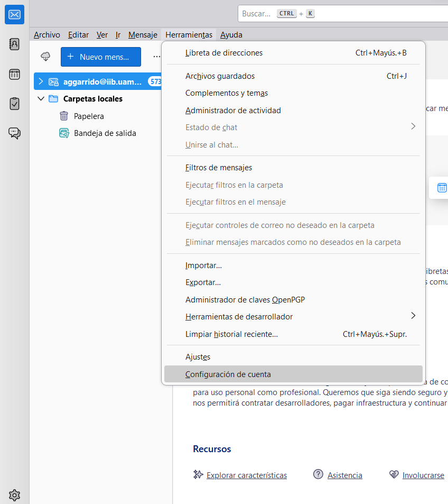Open the Chat sidebar icon
The image size is (448, 504).
[x=14, y=133]
